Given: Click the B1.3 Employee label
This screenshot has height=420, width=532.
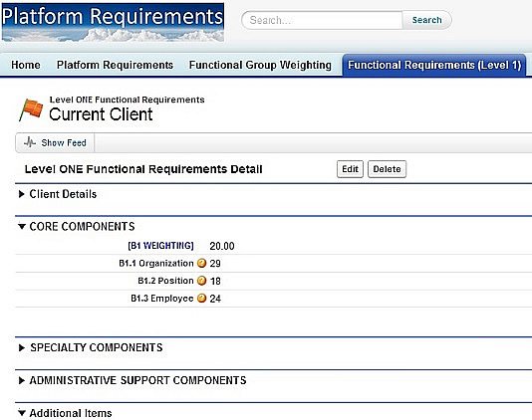Looking at the screenshot, I should (162, 299).
